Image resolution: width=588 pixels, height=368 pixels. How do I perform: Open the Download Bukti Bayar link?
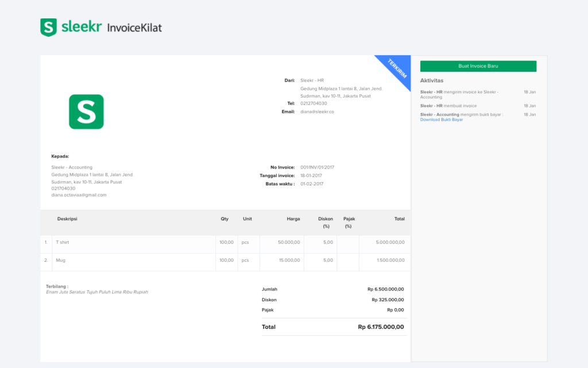click(x=442, y=120)
